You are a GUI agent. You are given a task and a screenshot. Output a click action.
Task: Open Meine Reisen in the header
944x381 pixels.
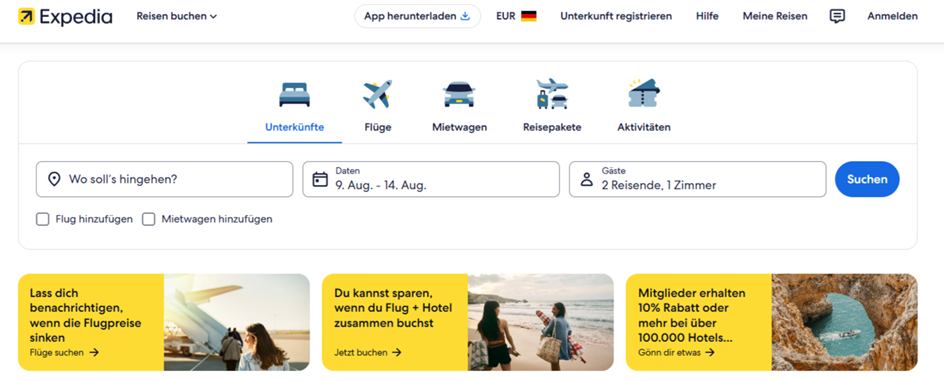point(775,16)
